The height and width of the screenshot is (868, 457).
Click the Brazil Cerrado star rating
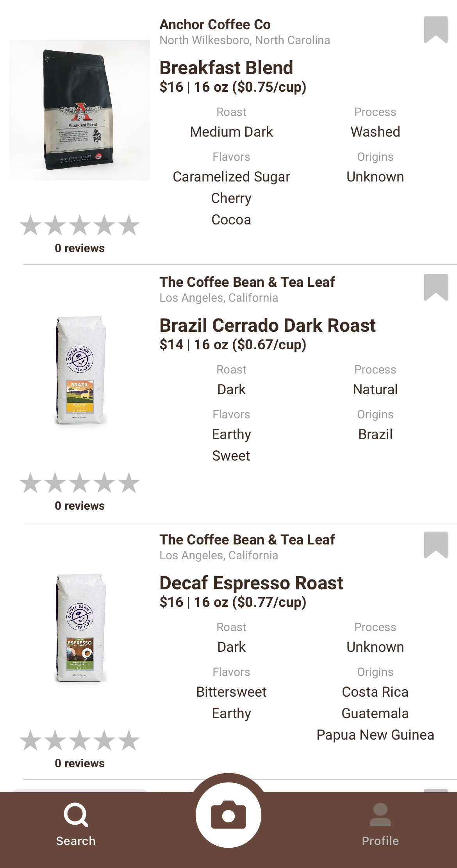(80, 483)
